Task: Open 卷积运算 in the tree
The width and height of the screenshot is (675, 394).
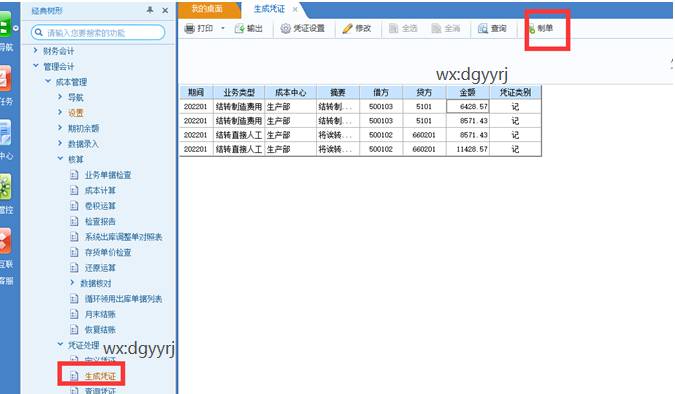Action: coord(100,206)
